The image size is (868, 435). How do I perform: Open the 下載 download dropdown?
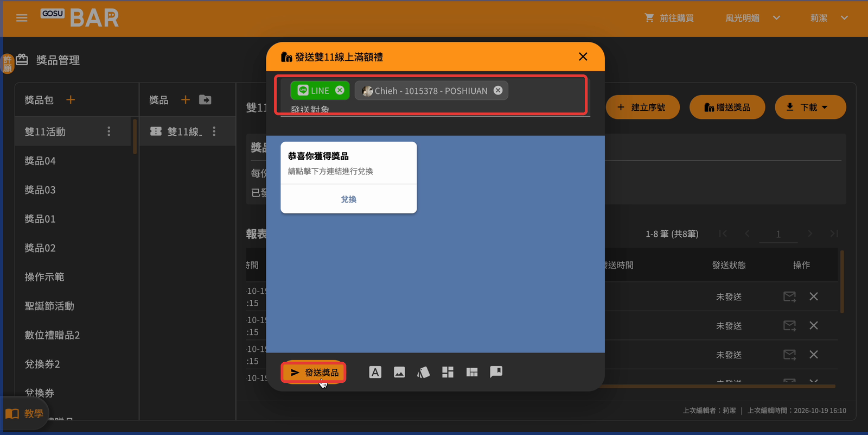[810, 107]
